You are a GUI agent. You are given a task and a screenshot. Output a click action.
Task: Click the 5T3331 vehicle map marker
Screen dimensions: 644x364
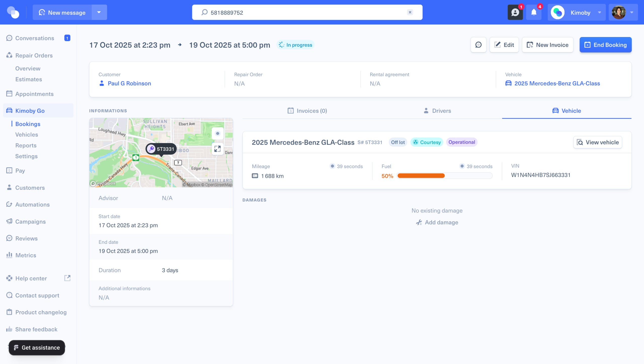pyautogui.click(x=161, y=149)
